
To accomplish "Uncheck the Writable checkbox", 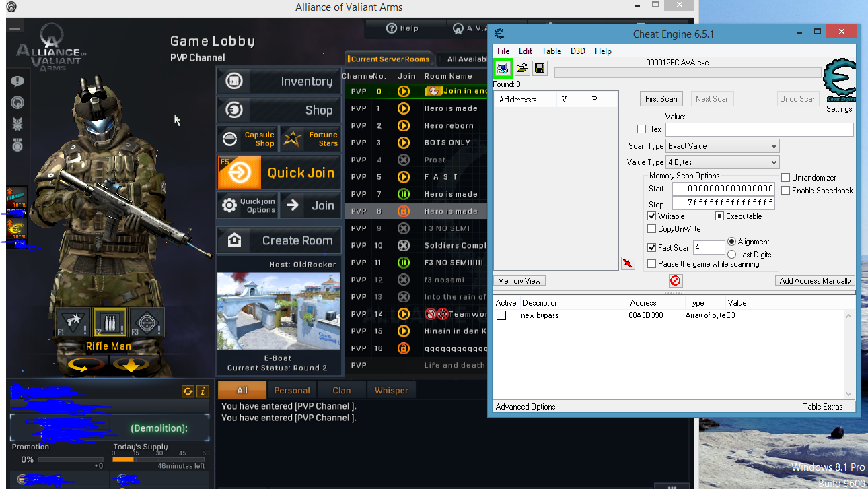I will click(x=651, y=216).
